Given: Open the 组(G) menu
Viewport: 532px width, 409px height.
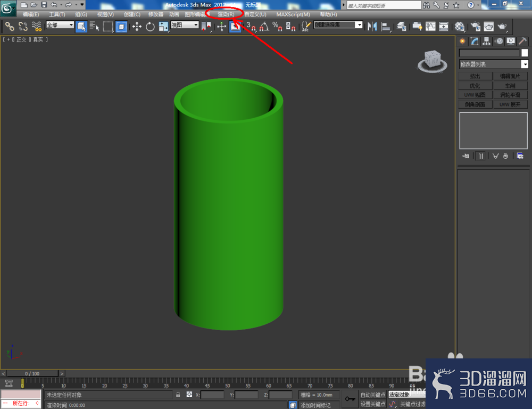Looking at the screenshot, I should click(x=81, y=14).
